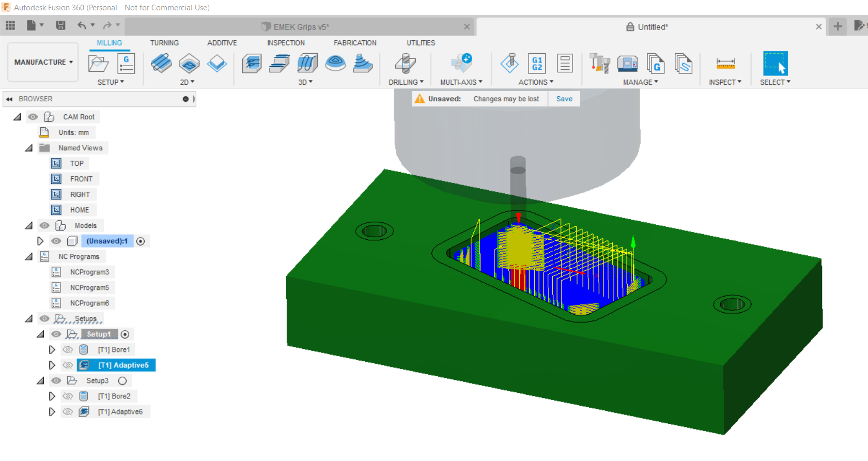This screenshot has width=868, height=461.
Task: Expand the Adaptive5 operation node
Action: [x=52, y=365]
